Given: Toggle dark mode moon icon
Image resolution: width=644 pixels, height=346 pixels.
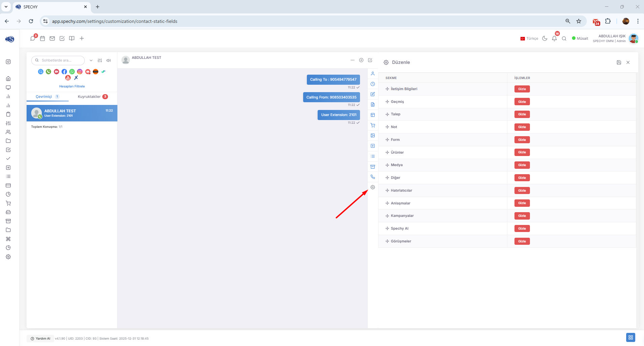Looking at the screenshot, I should coord(545,38).
